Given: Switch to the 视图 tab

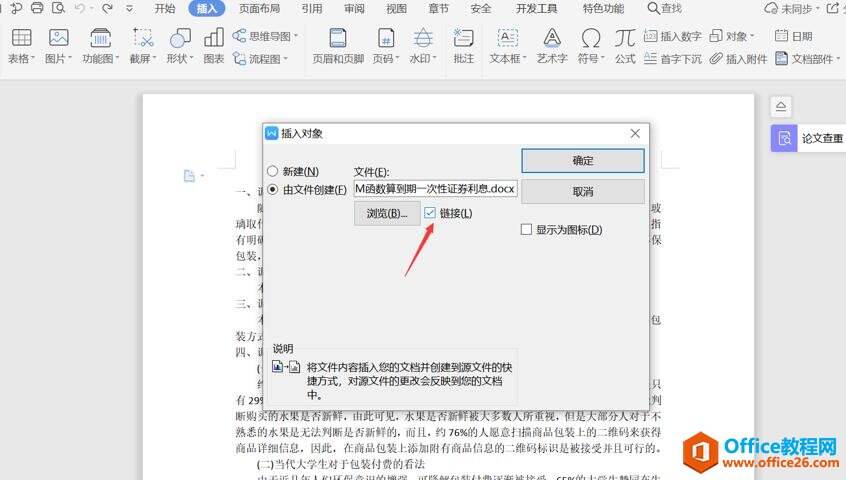Looking at the screenshot, I should pos(396,9).
